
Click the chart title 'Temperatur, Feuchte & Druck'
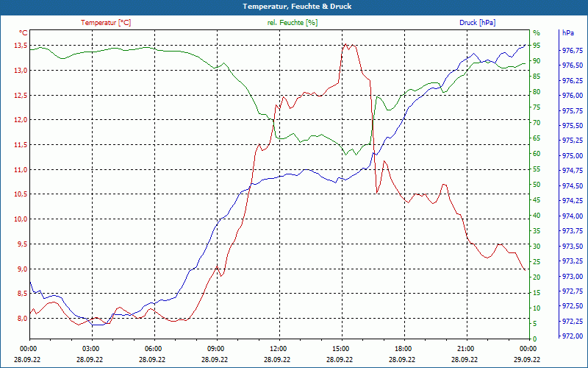pos(297,7)
